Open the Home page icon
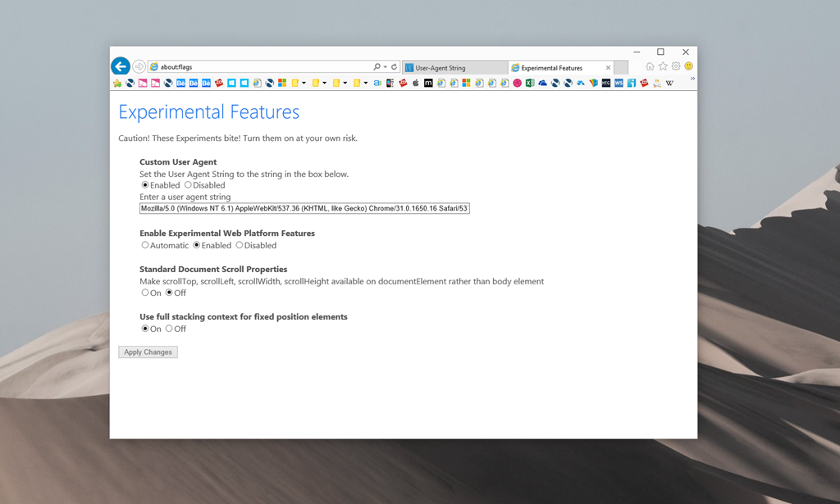The width and height of the screenshot is (840, 504). click(x=650, y=66)
